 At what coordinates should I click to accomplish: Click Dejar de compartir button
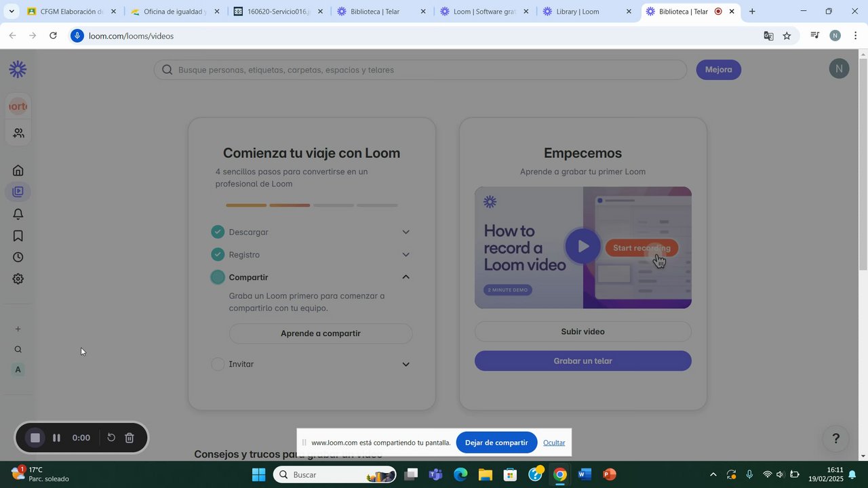pyautogui.click(x=496, y=443)
